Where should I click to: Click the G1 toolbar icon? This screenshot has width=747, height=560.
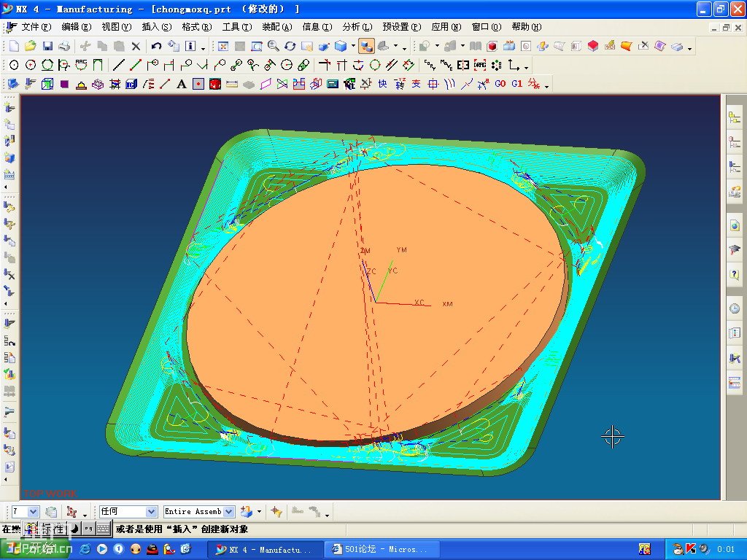tap(517, 84)
